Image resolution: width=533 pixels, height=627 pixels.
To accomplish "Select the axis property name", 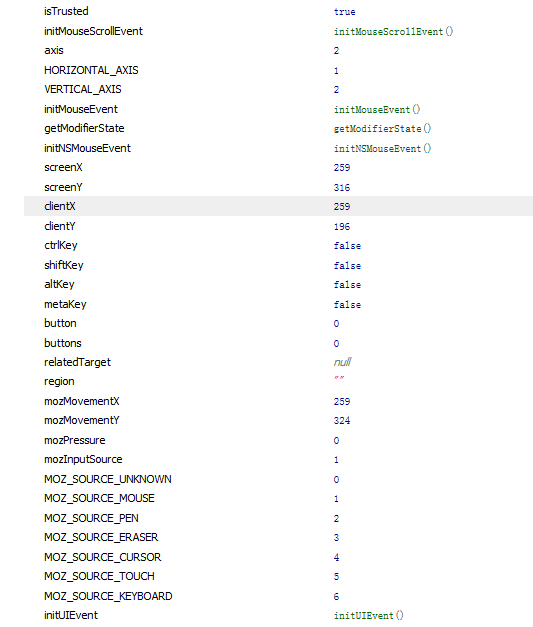I will pyautogui.click(x=54, y=50).
